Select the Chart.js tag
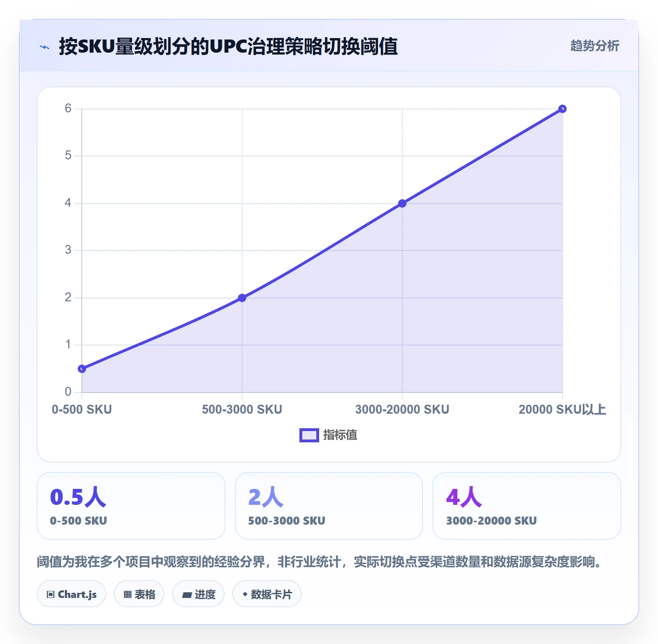Image resolution: width=658 pixels, height=644 pixels. click(x=71, y=594)
